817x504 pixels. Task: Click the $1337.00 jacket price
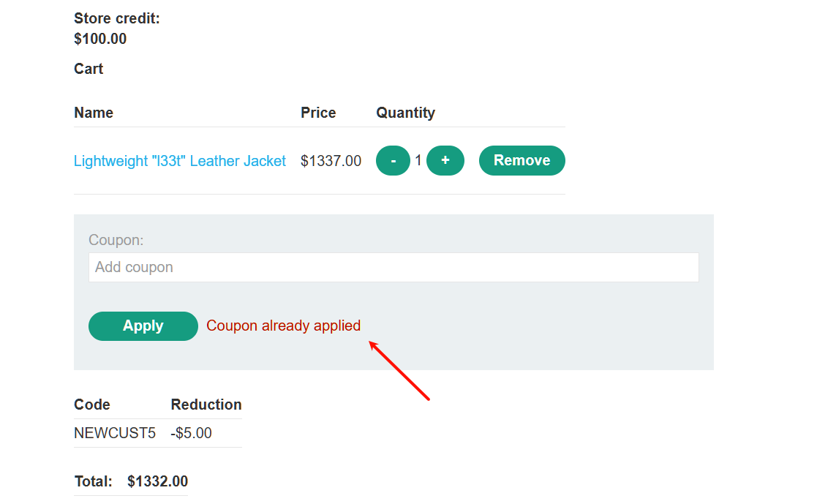coord(331,161)
